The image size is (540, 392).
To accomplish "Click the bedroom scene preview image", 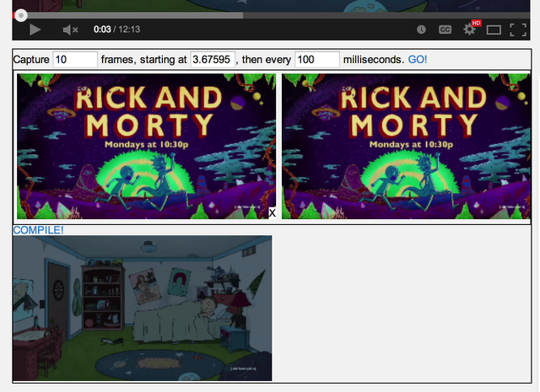I will click(143, 308).
